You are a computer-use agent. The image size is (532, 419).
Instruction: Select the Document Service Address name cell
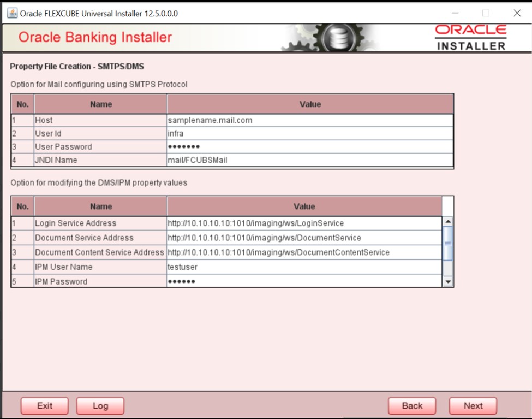pyautogui.click(x=100, y=238)
